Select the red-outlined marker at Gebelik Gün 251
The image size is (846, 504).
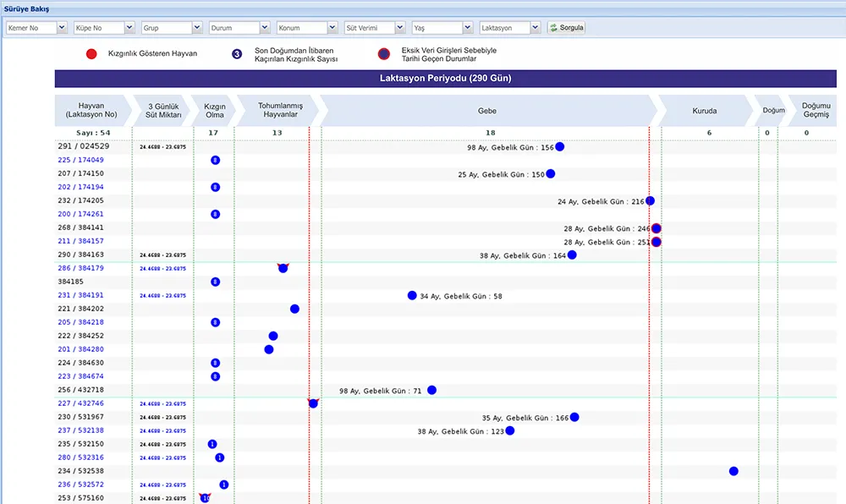pos(656,242)
